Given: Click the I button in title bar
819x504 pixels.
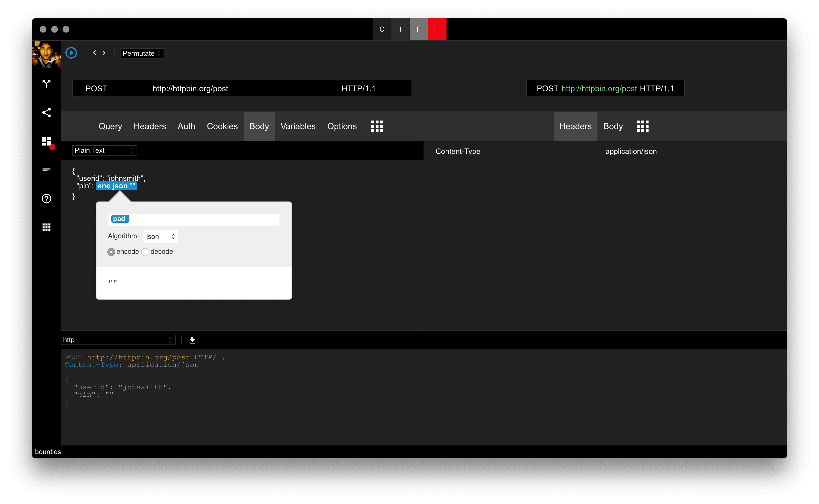Looking at the screenshot, I should tap(400, 29).
